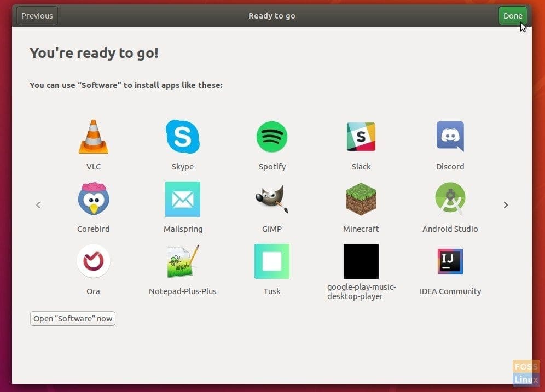Click the Notepad-Plus-Plus text label
545x392 pixels.
182,291
